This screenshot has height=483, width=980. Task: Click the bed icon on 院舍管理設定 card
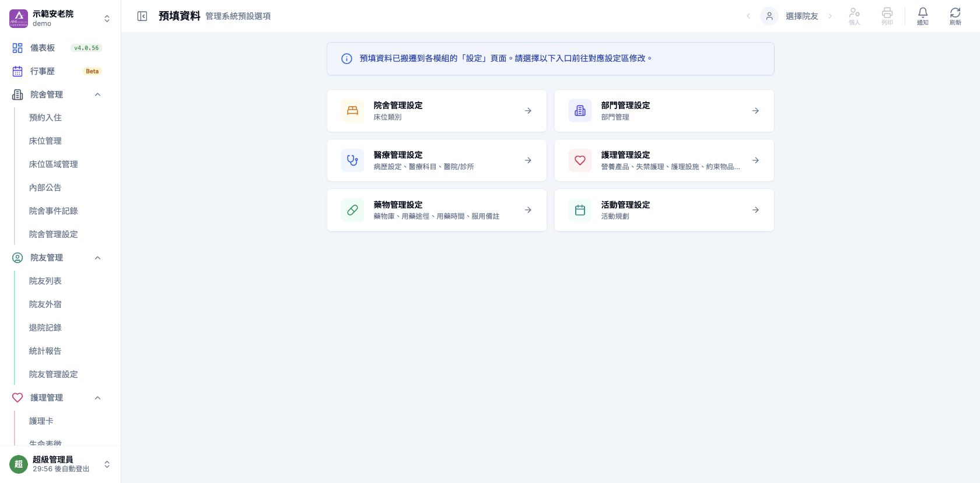(x=352, y=111)
